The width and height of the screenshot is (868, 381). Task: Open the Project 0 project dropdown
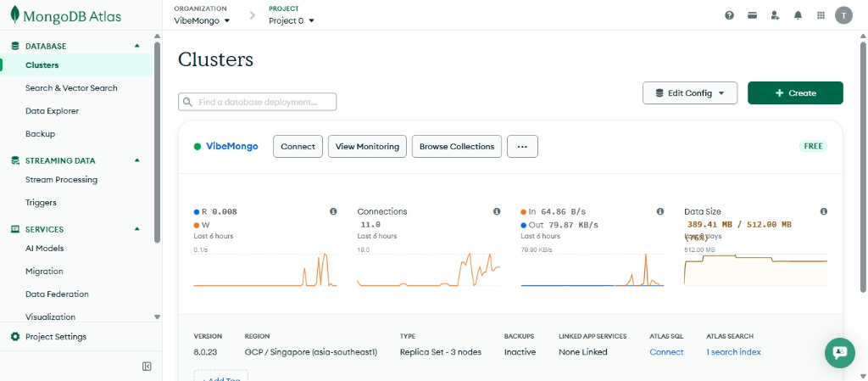tap(292, 20)
